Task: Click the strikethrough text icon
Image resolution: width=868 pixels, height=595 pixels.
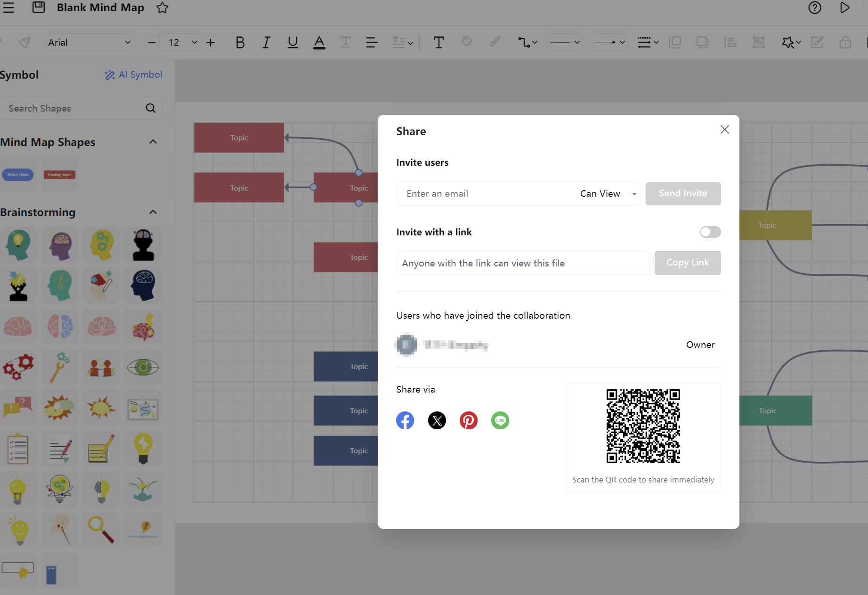Action: pos(346,42)
